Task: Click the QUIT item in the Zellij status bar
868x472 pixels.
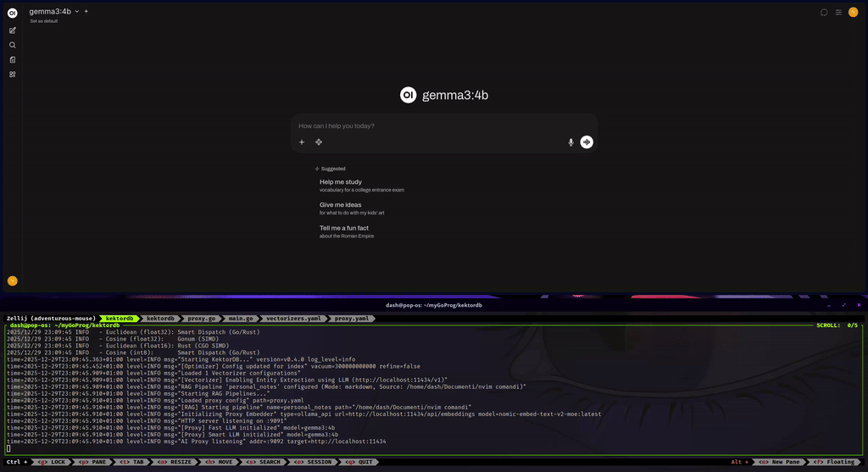Action: coord(359,462)
